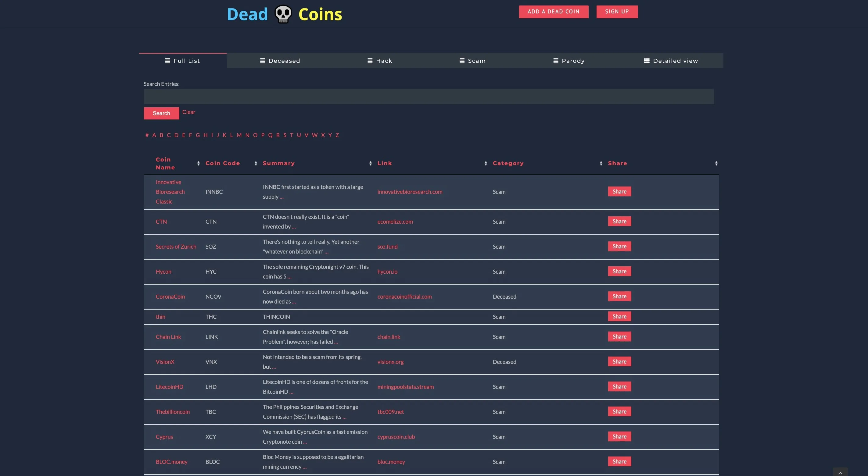Click Share for the Hycon row
Image resolution: width=868 pixels, height=476 pixels.
pyautogui.click(x=619, y=271)
